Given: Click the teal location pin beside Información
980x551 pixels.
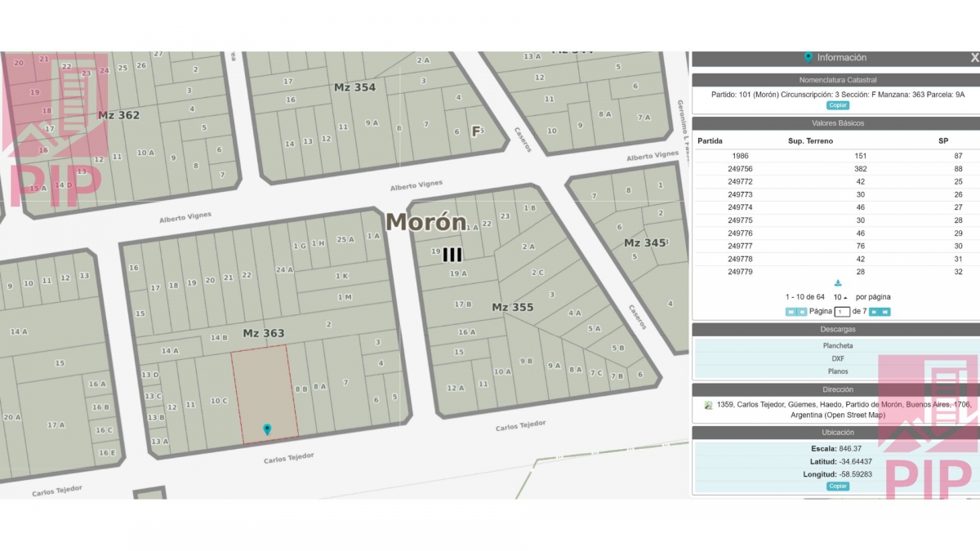Looking at the screenshot, I should (808, 57).
